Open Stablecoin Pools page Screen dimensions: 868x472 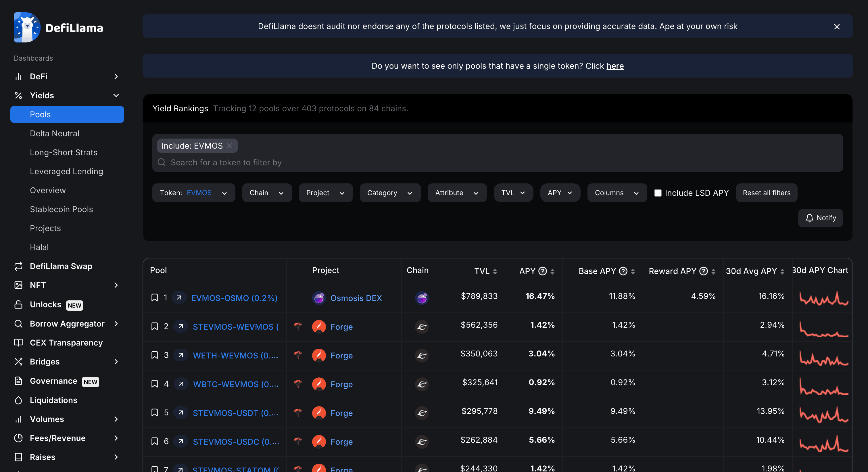[x=61, y=209]
